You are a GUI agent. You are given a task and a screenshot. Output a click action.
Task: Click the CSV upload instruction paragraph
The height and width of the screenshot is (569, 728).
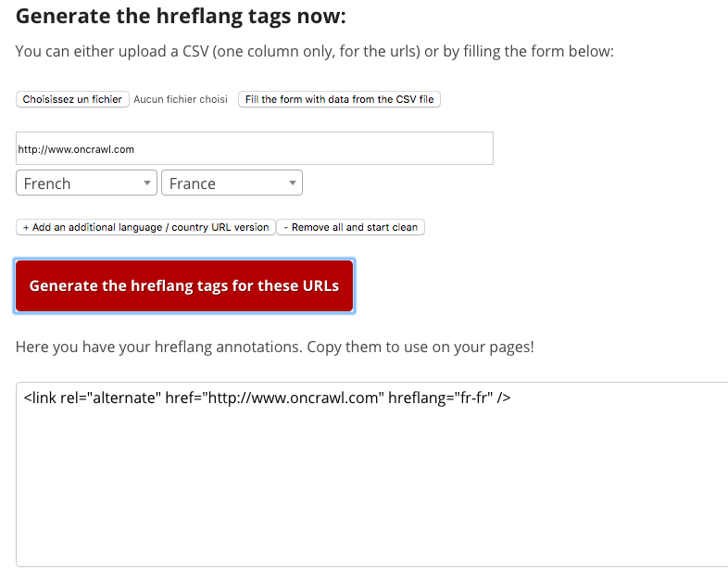click(314, 51)
